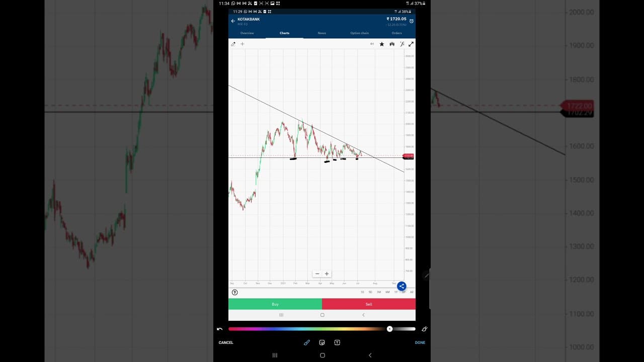Zoom out the chart with the minus button
Screen dimensions: 644x362
[317, 274]
